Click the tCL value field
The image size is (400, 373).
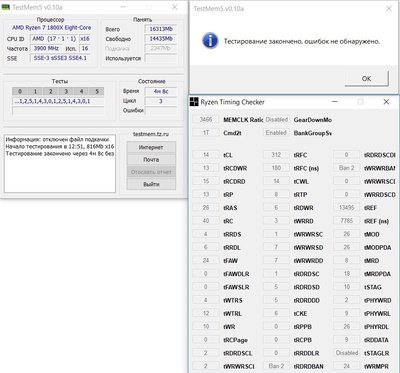206,155
